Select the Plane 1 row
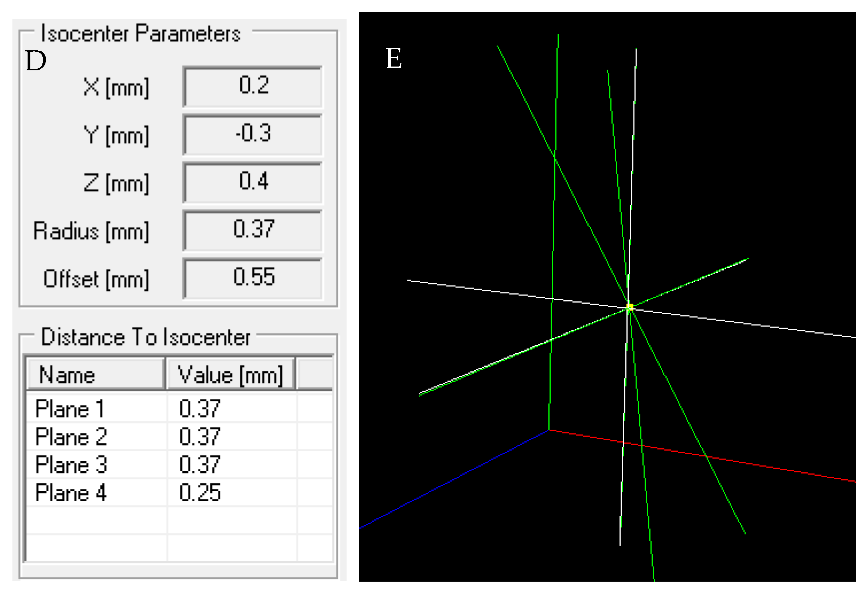The width and height of the screenshot is (868, 592). [69, 409]
